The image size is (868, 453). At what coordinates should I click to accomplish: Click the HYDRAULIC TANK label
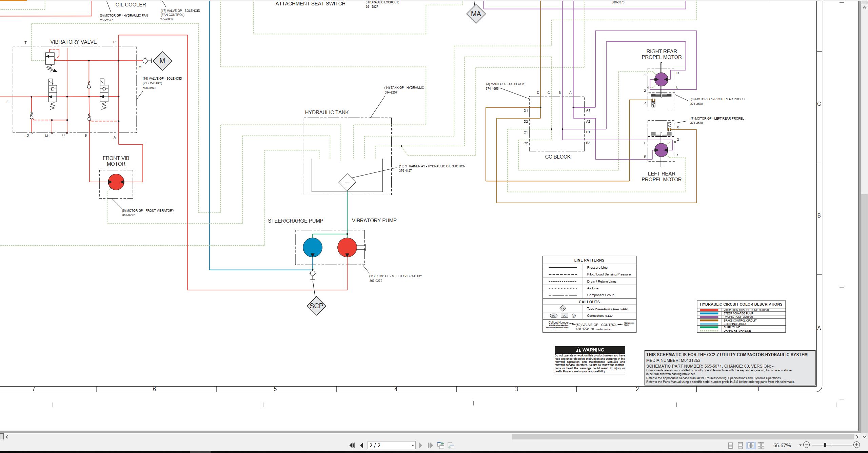pos(327,112)
